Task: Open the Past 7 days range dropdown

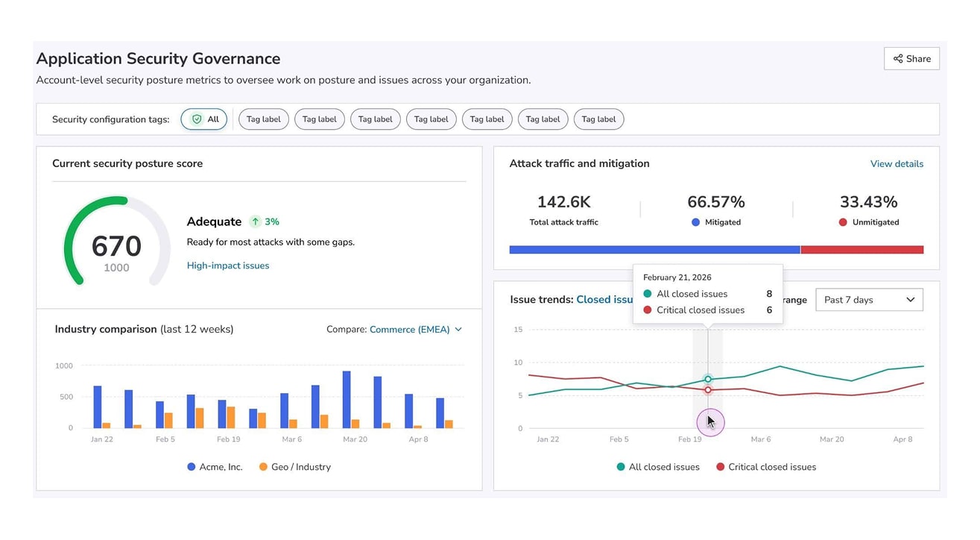Action: (869, 300)
